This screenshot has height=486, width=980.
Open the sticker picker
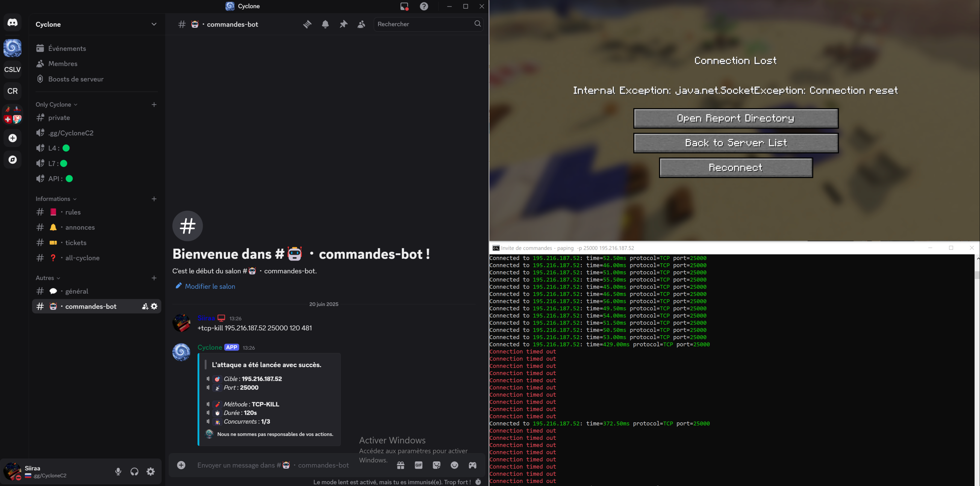tap(436, 465)
